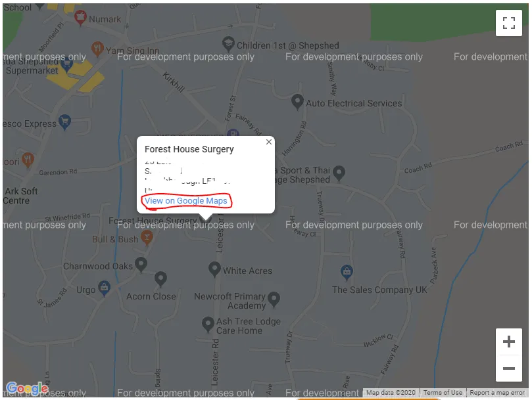The width and height of the screenshot is (532, 400).
Task: Click the Tesco Express shopping cart marker
Action: 64,122
